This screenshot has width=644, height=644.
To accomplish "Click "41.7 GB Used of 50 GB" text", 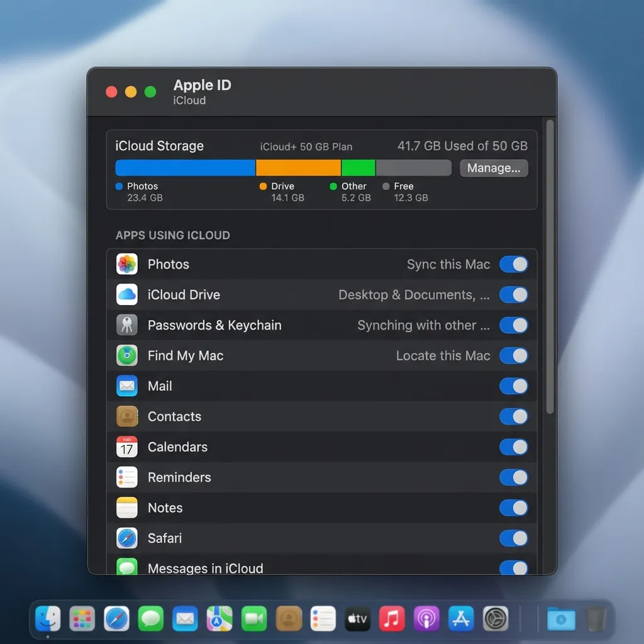I will [462, 146].
